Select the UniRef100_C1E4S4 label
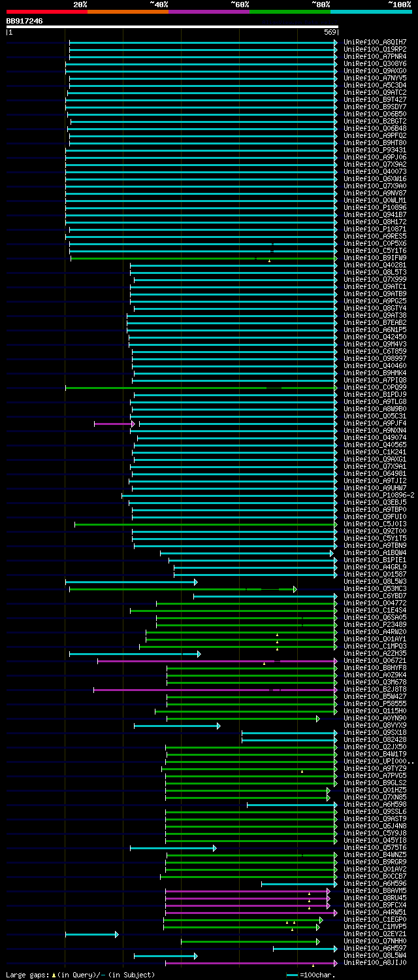Image resolution: width=418 pixels, height=980 pixels. click(x=375, y=610)
